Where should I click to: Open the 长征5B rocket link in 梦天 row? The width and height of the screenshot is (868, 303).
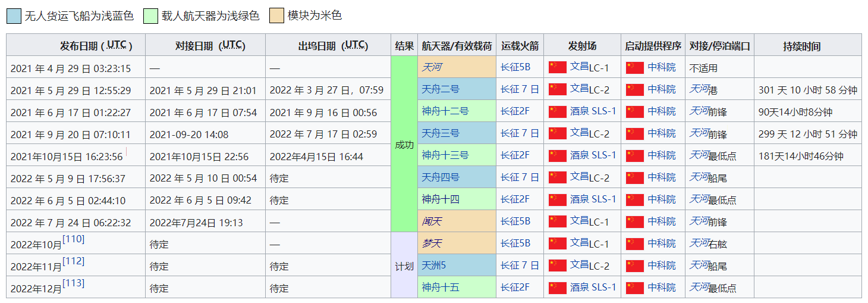coord(515,243)
